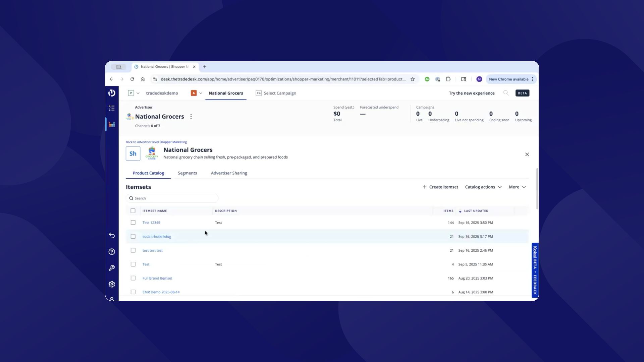Click the undo arrow icon in sidebar

[x=112, y=236]
